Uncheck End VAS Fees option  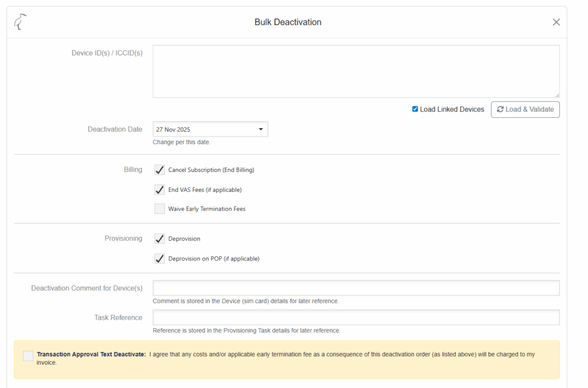tap(160, 190)
